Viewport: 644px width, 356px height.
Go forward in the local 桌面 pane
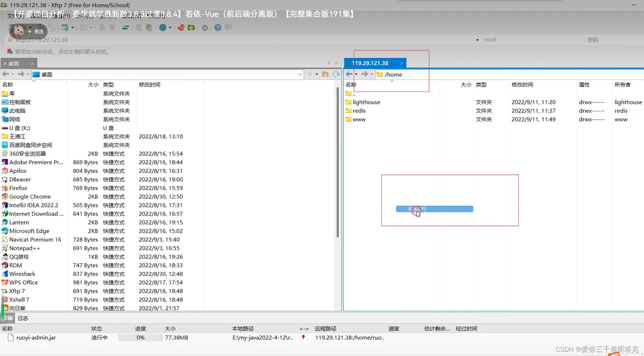click(21, 74)
